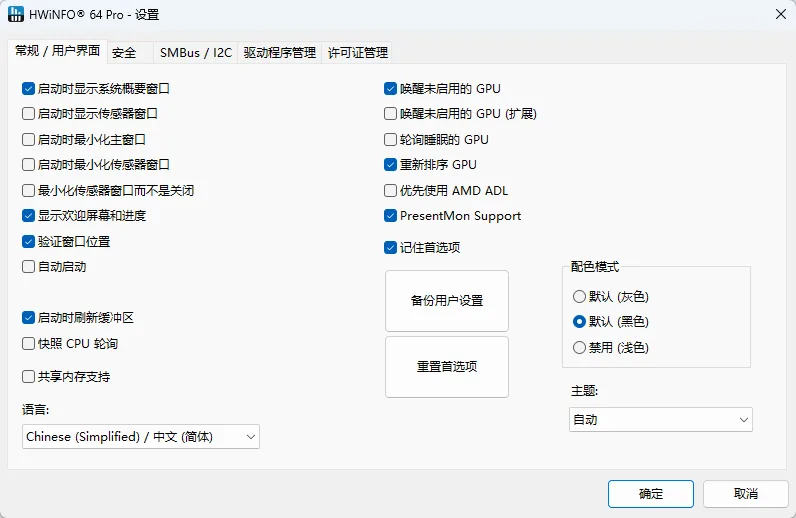Image resolution: width=796 pixels, height=518 pixels.
Task: Check 共享内存支持
Action: [28, 376]
